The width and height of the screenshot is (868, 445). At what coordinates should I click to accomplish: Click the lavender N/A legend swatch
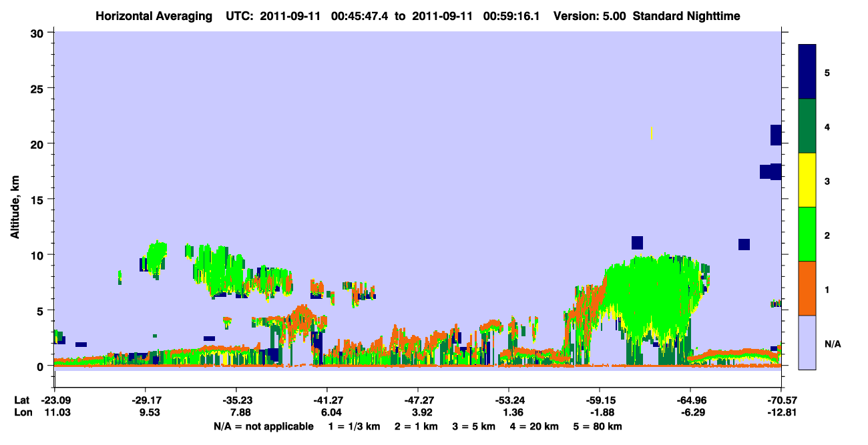point(807,342)
